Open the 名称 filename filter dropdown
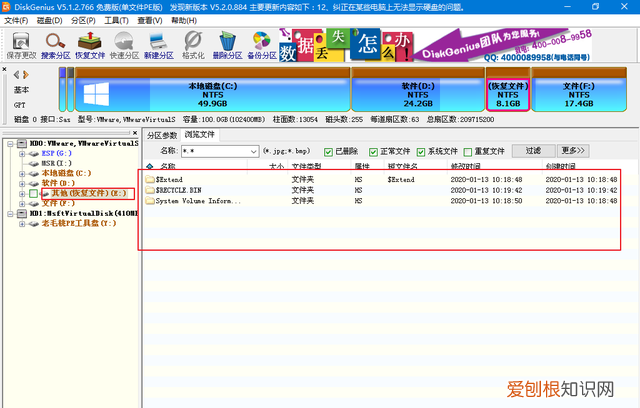This screenshot has width=640, height=408. click(x=254, y=152)
